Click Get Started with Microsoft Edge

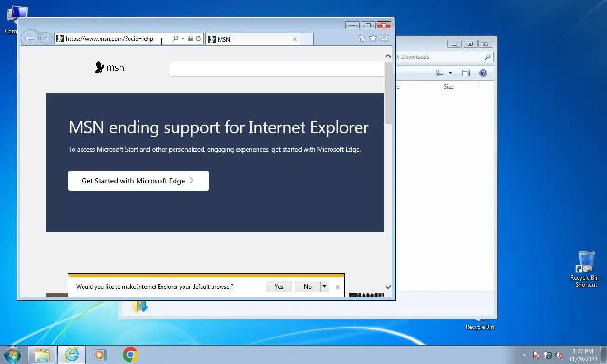(138, 181)
